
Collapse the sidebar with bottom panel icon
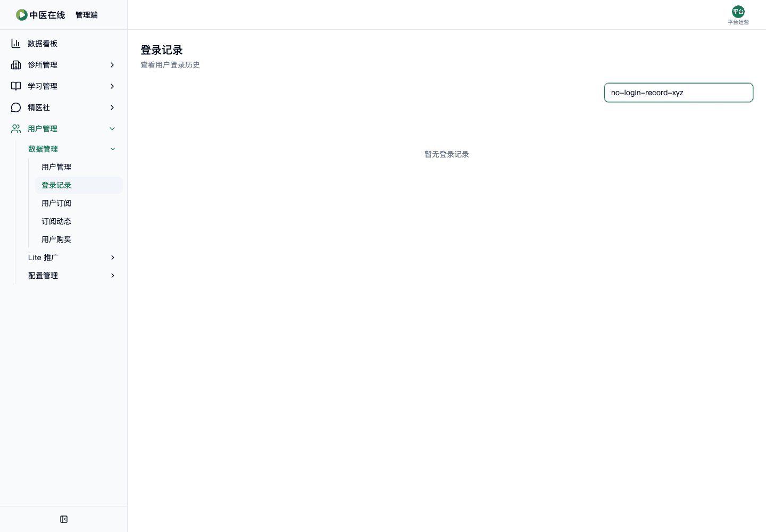pyautogui.click(x=64, y=519)
